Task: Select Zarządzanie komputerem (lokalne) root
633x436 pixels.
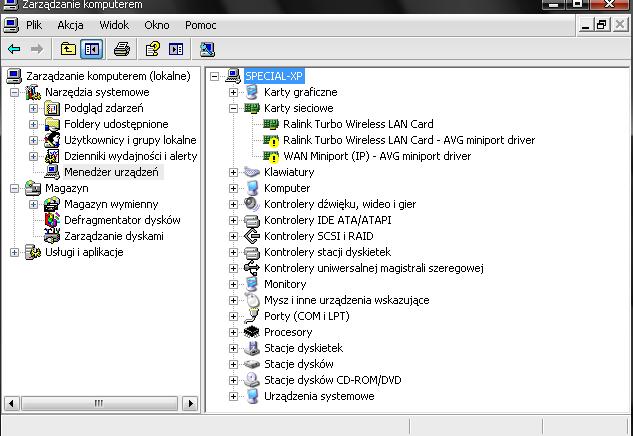Action: click(108, 76)
